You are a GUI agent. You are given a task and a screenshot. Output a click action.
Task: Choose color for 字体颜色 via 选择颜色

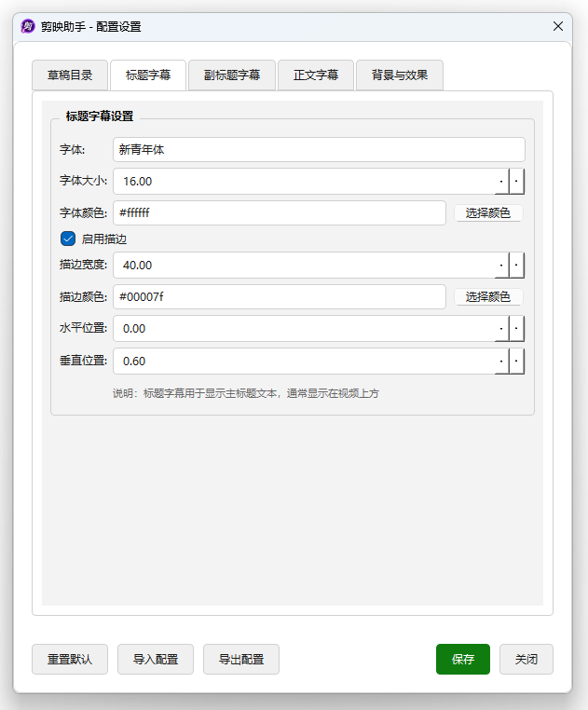488,213
